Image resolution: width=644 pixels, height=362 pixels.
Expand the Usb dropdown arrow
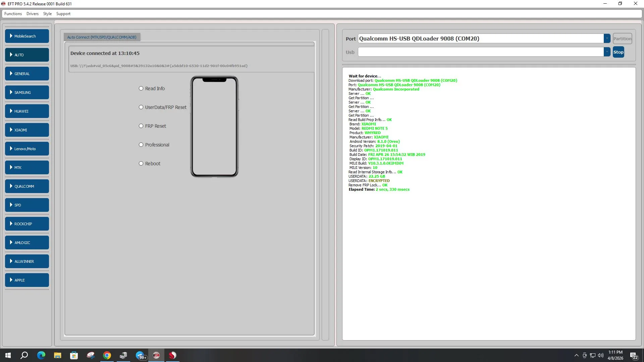(607, 52)
